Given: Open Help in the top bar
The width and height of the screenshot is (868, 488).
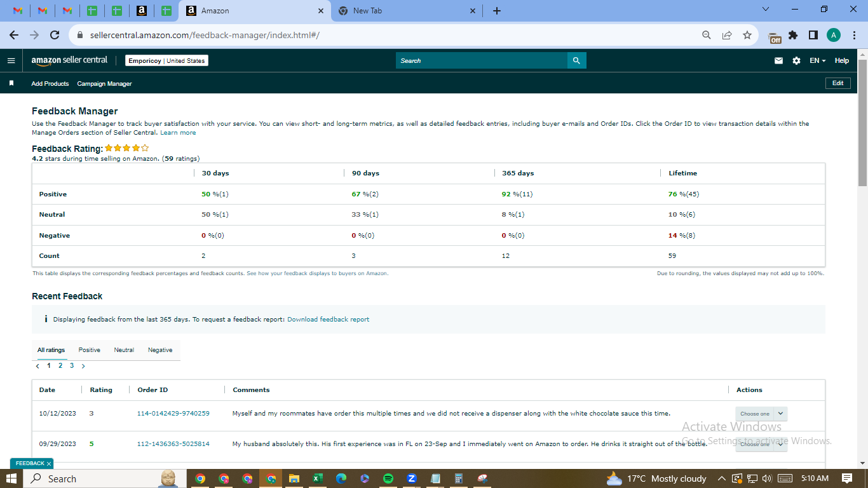Looking at the screenshot, I should [842, 60].
